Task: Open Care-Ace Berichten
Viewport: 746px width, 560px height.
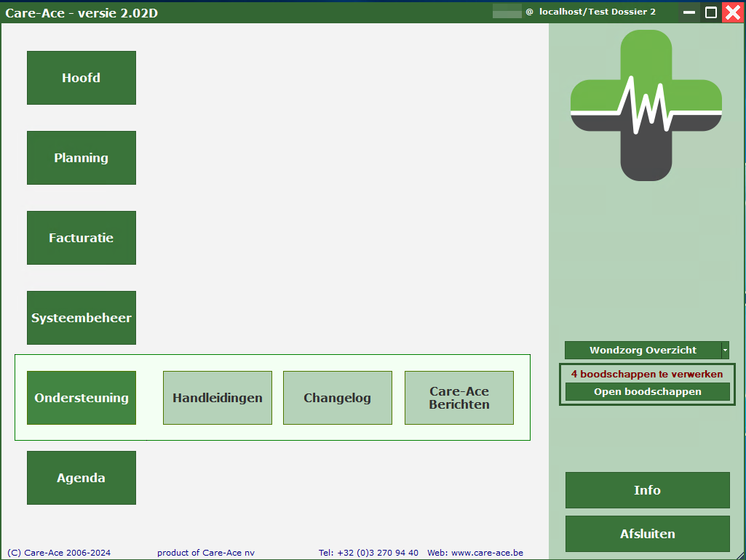Action: tap(459, 398)
